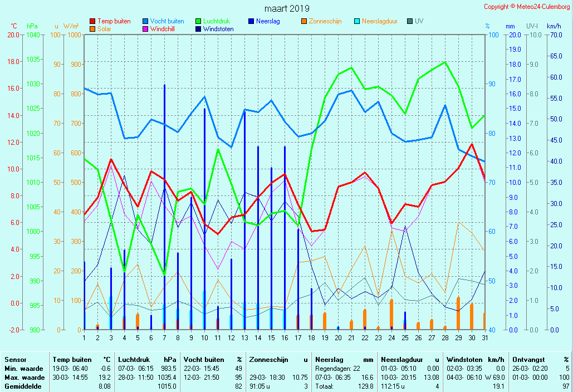
Task: Click the Windstoten column header in the table
Action: pyautogui.click(x=461, y=360)
